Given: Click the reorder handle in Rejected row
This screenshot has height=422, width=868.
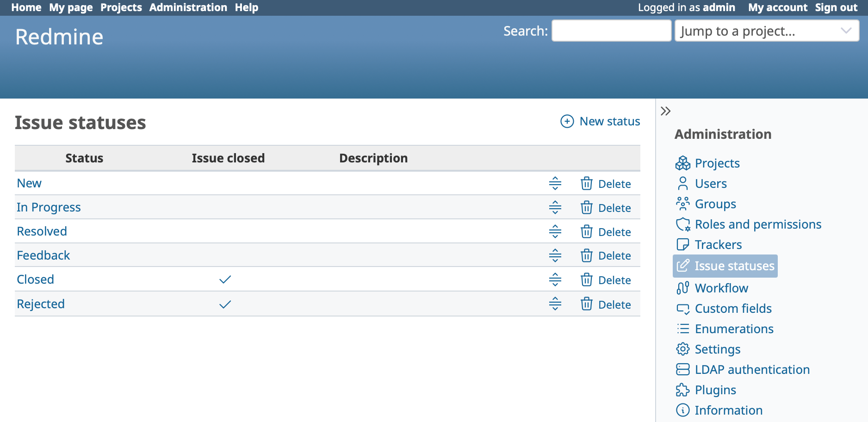Looking at the screenshot, I should 555,304.
